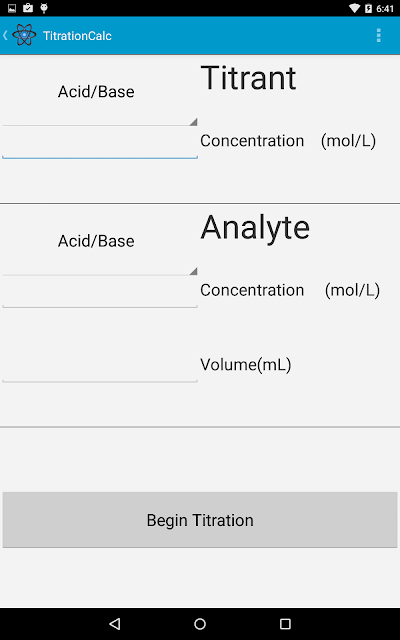Screen dimensions: 400x640
Task: Focus the Titrant concentration input field
Action: [100, 142]
